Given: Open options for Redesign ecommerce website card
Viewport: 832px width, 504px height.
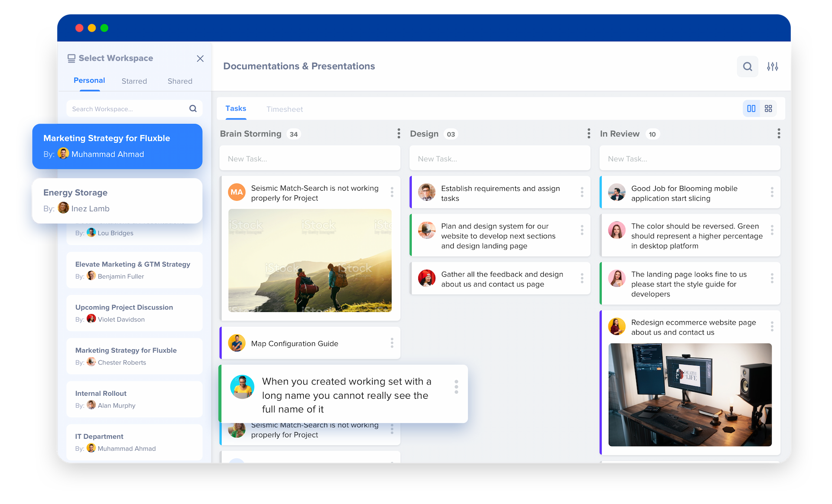Looking at the screenshot, I should 772,326.
